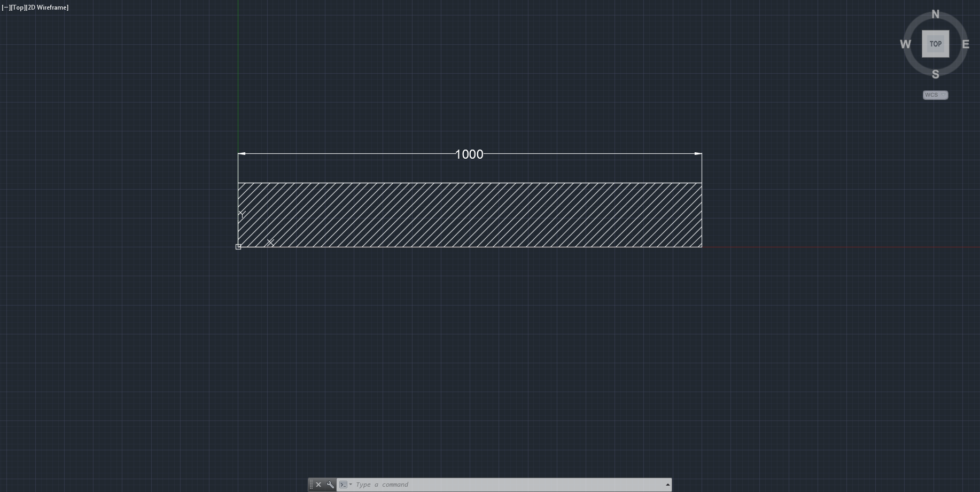This screenshot has width=980, height=492.
Task: Select the diagonal hatch pattern fill
Action: pos(470,215)
